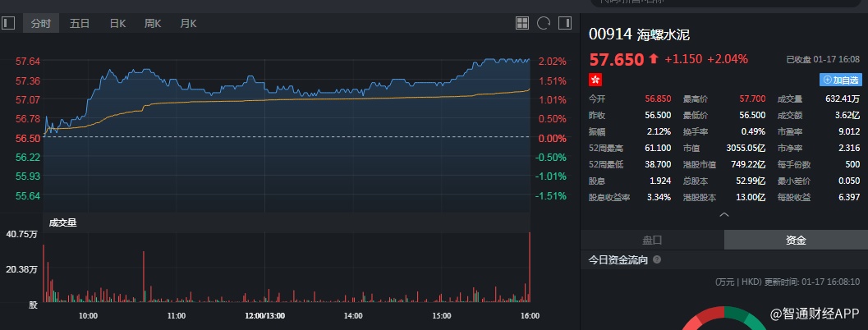The height and width of the screenshot is (330, 868).
Task: Click the red up-arrow price indicator
Action: tap(654, 59)
